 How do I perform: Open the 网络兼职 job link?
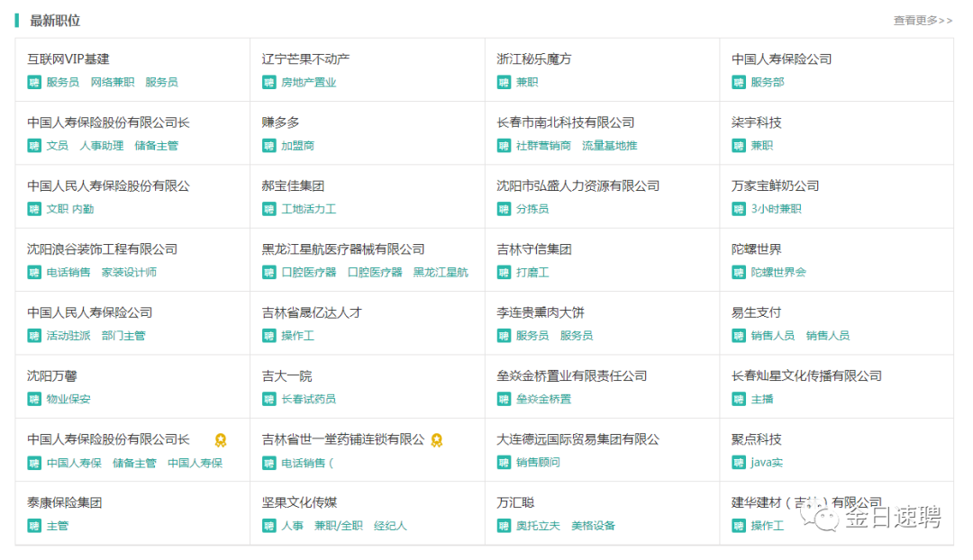pos(113,83)
